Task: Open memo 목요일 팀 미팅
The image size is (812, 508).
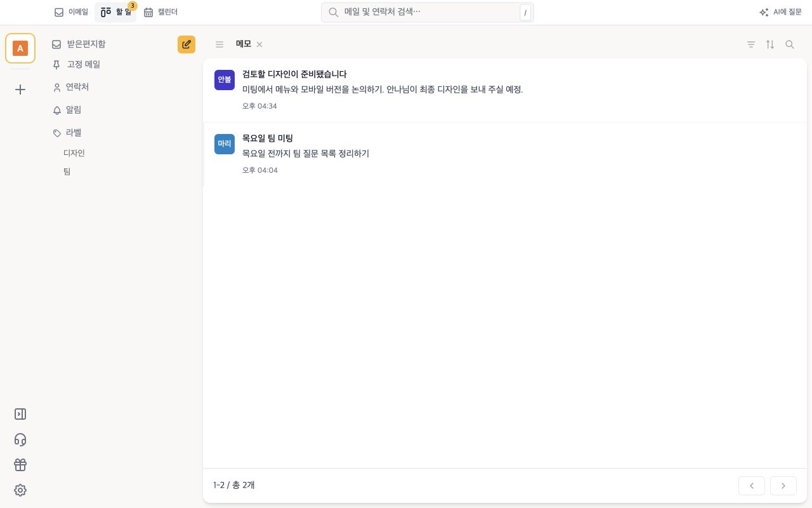Action: pyautogui.click(x=505, y=154)
